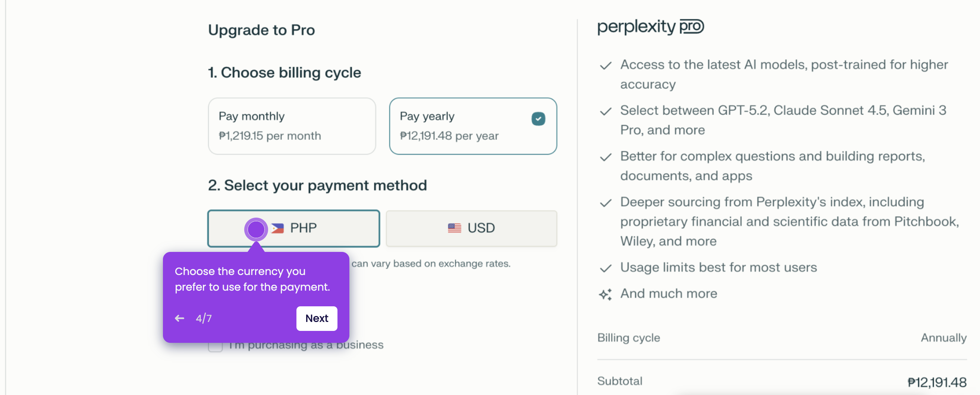This screenshot has height=395, width=980.
Task: Click the US flag icon
Action: (x=454, y=228)
